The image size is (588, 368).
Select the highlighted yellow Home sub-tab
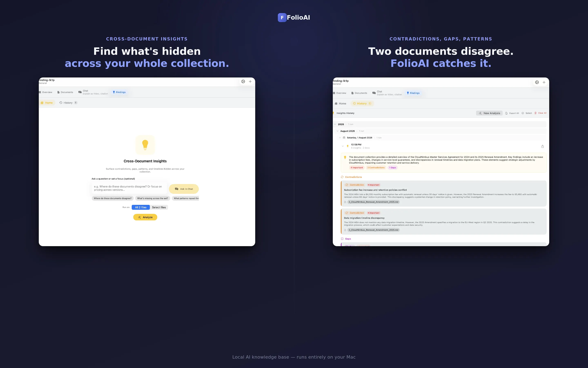(x=47, y=103)
